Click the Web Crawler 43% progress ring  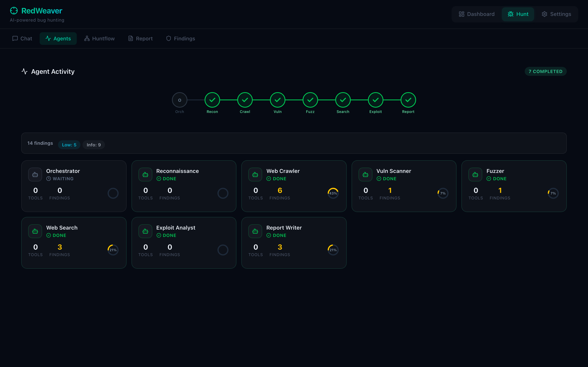click(333, 193)
